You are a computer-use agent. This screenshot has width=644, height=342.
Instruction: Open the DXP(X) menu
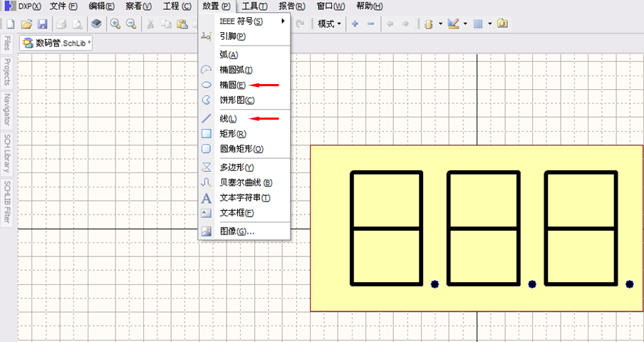(x=30, y=6)
